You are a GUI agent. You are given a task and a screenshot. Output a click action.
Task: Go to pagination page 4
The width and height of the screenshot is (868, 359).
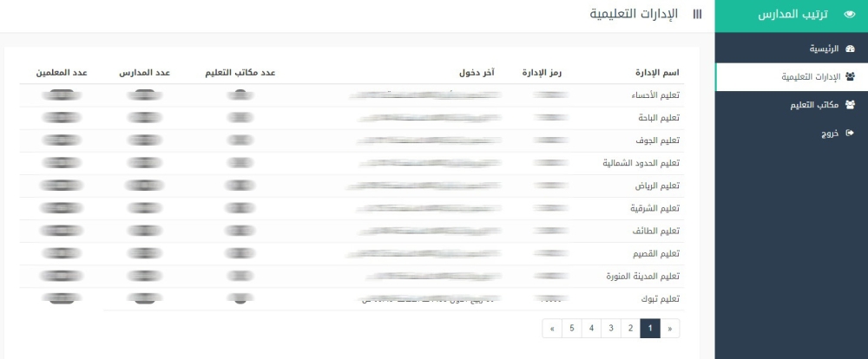click(x=590, y=329)
